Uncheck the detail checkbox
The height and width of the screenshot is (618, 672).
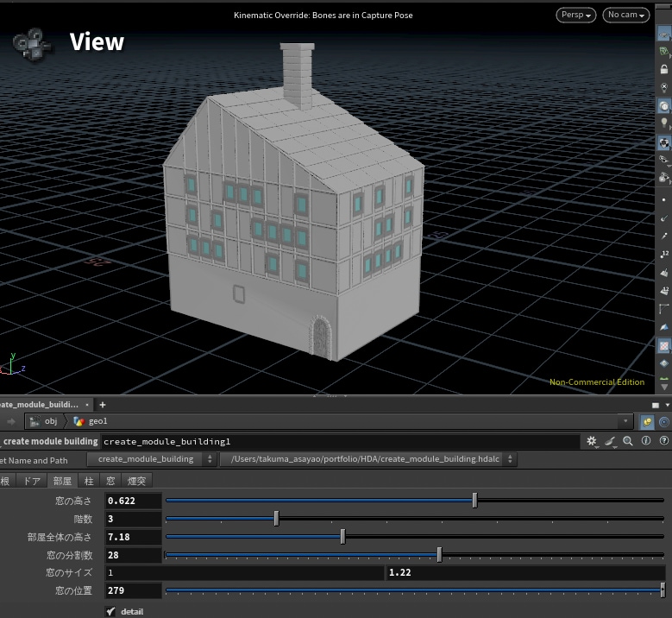[111, 611]
